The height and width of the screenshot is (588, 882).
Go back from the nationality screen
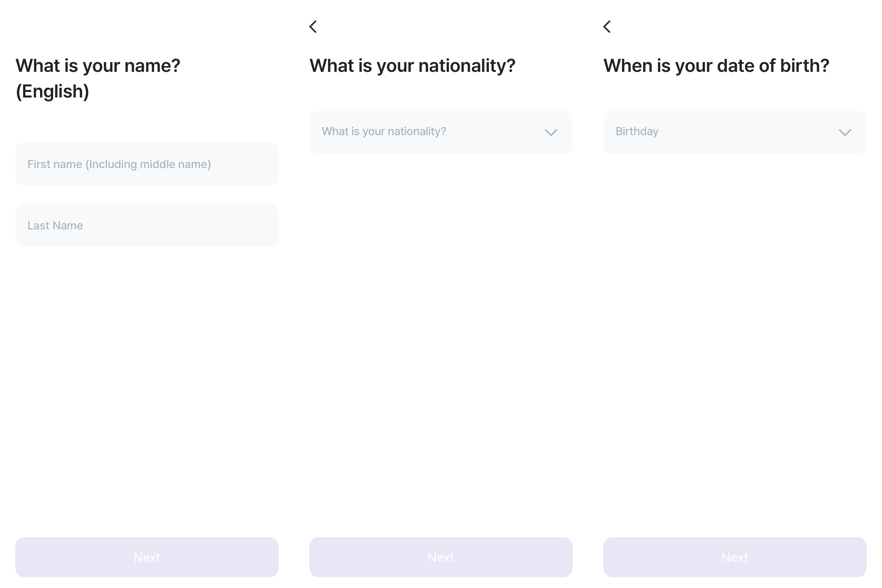click(x=313, y=27)
